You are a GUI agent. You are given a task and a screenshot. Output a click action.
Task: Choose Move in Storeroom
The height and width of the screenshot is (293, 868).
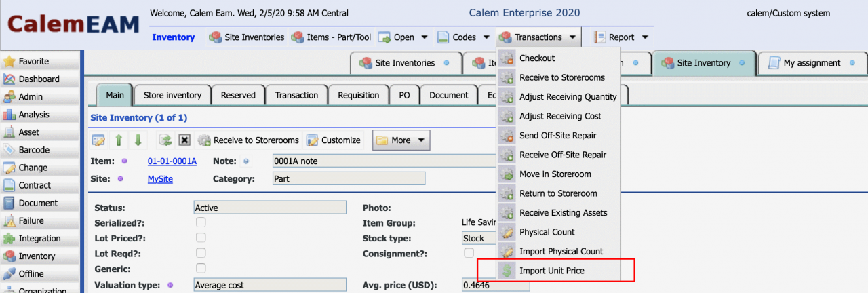(558, 174)
